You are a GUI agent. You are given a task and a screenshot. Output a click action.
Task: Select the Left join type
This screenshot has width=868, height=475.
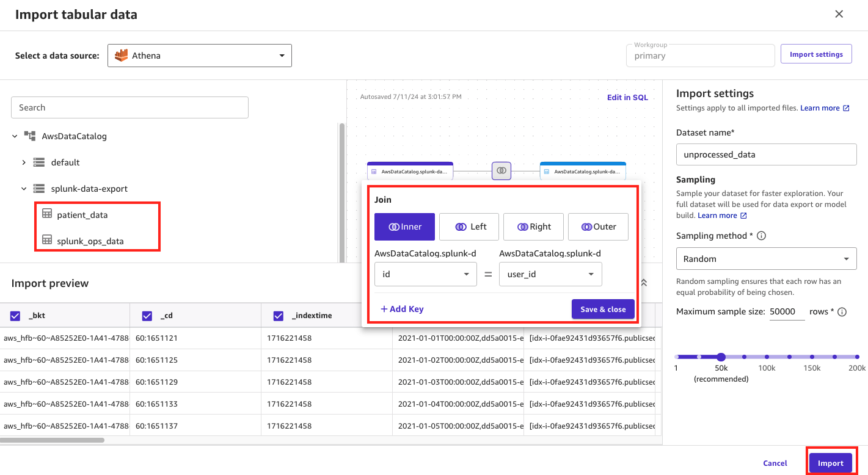(469, 227)
